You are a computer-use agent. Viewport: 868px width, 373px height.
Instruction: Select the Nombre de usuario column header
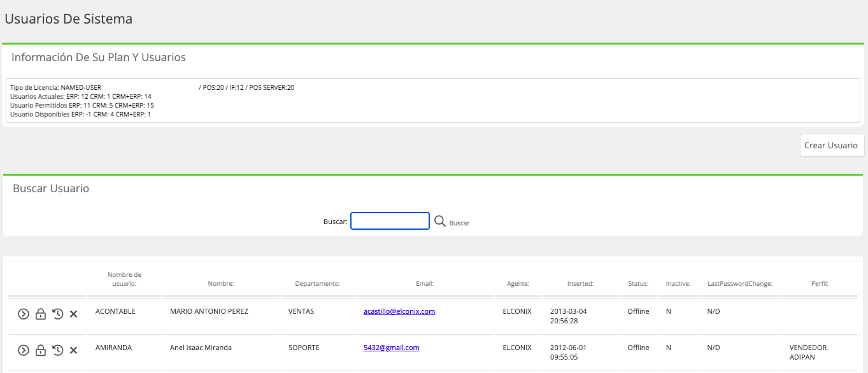pos(124,279)
